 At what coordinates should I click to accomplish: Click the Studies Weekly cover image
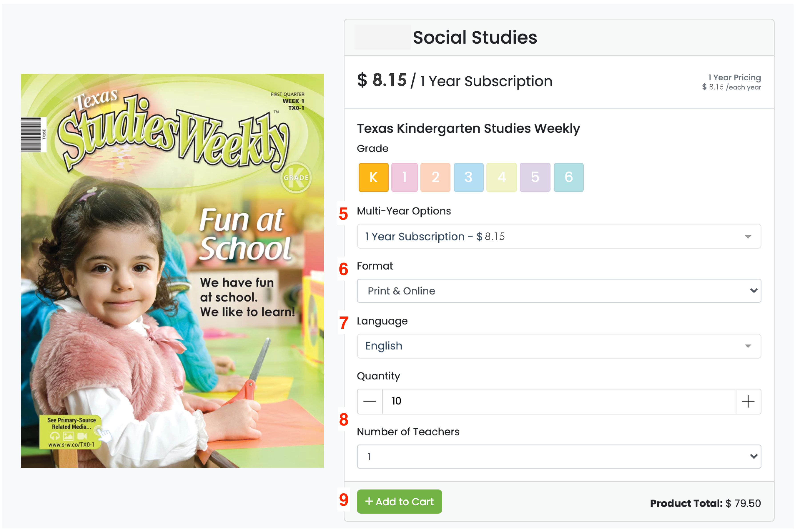pyautogui.click(x=172, y=271)
